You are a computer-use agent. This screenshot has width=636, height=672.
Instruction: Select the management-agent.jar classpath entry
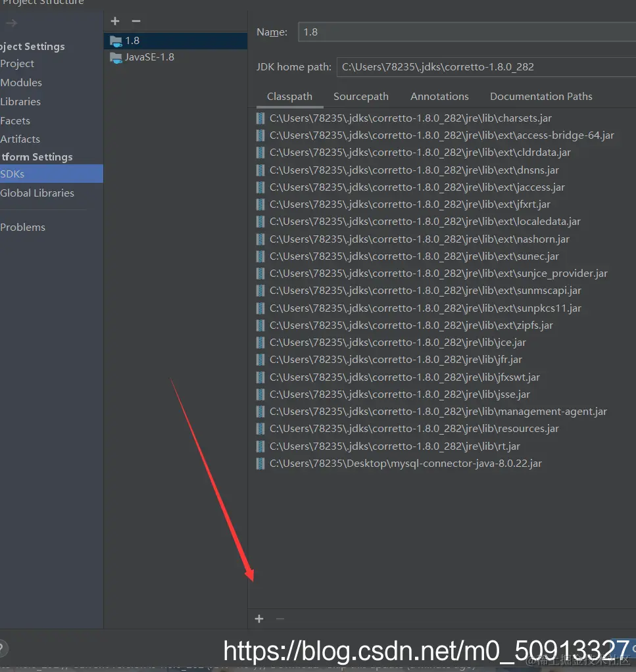click(x=439, y=412)
